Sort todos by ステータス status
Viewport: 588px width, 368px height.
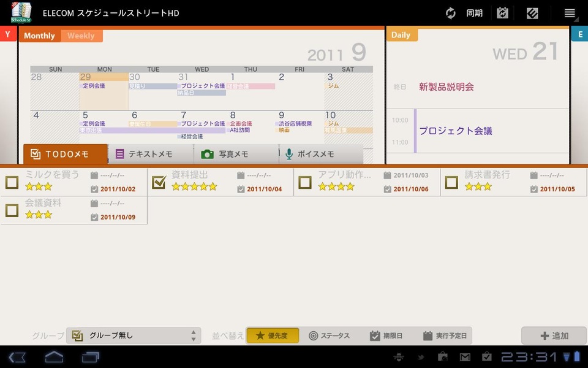(x=329, y=335)
